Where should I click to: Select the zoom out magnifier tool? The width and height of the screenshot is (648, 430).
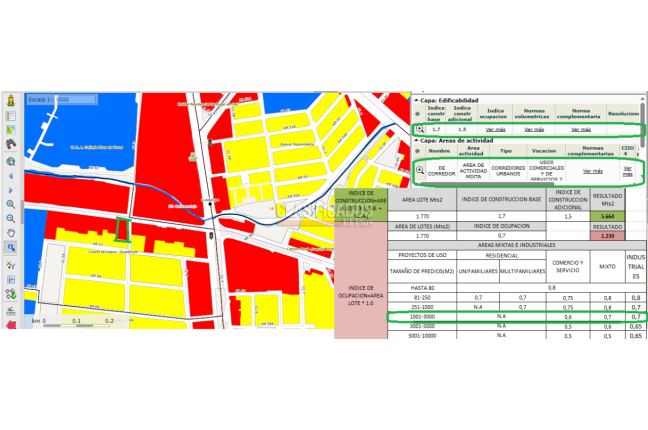(11, 219)
